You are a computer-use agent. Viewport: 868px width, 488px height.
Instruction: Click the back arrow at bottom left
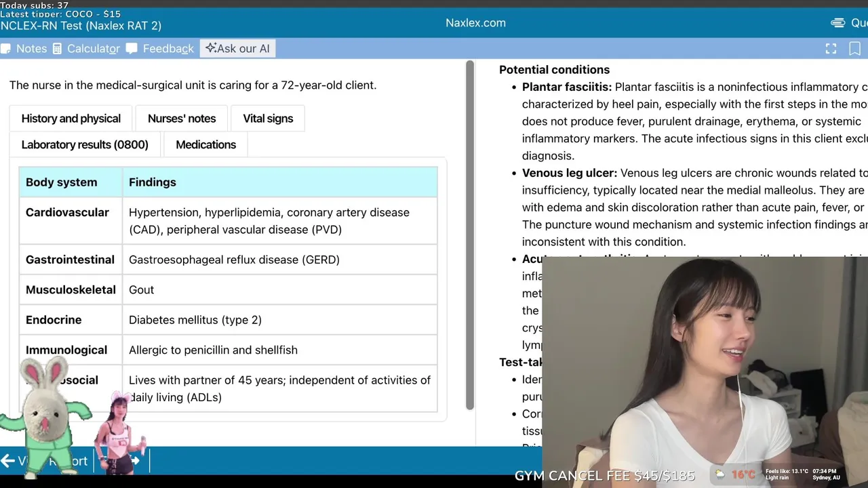[x=7, y=461]
